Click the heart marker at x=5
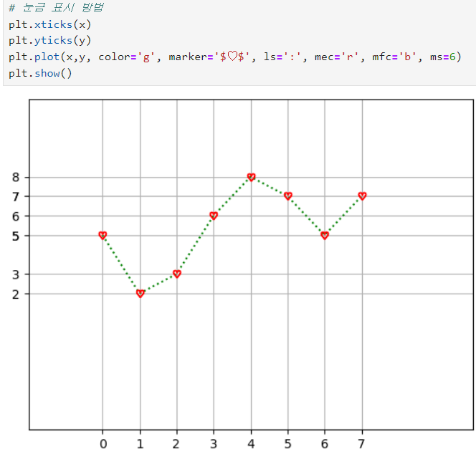This screenshot has height=452, width=476. click(288, 196)
